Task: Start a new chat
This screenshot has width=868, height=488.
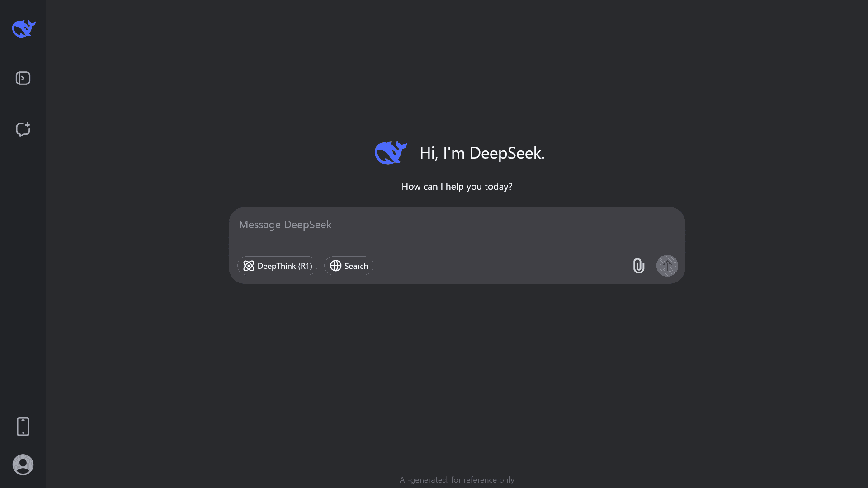Action: (23, 130)
